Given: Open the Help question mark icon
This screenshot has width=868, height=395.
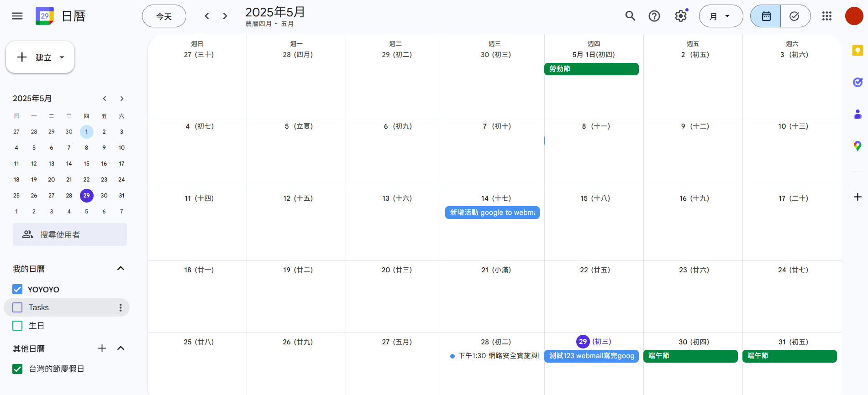Looking at the screenshot, I should coord(654,16).
